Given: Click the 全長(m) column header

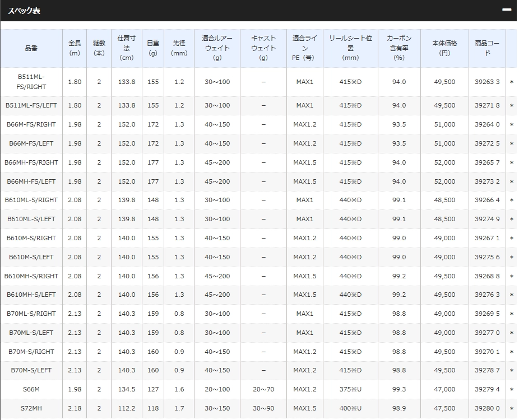Looking at the screenshot, I should (x=75, y=48).
